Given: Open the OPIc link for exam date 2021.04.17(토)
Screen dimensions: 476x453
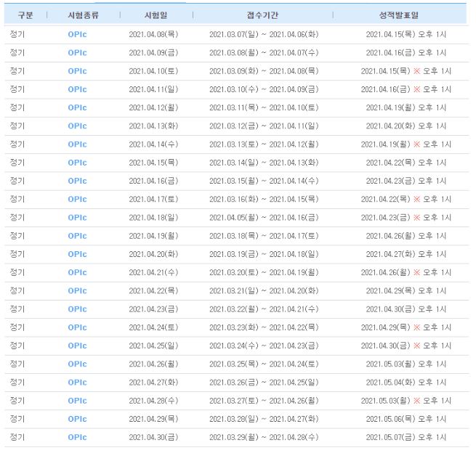Looking at the screenshot, I should click(x=77, y=199).
